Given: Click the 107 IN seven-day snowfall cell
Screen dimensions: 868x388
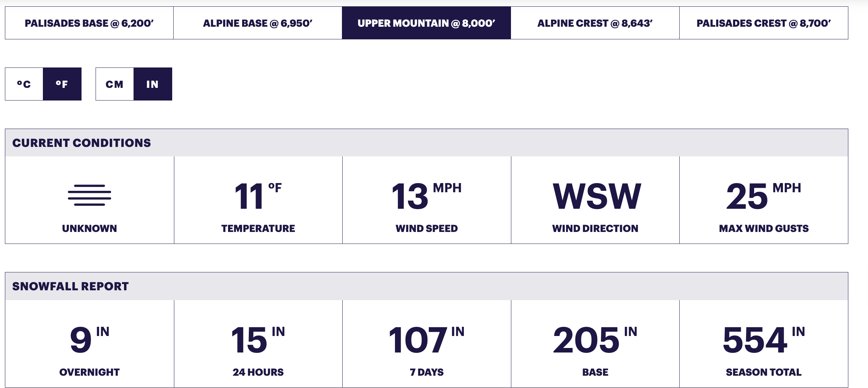Looking at the screenshot, I should pos(427,344).
